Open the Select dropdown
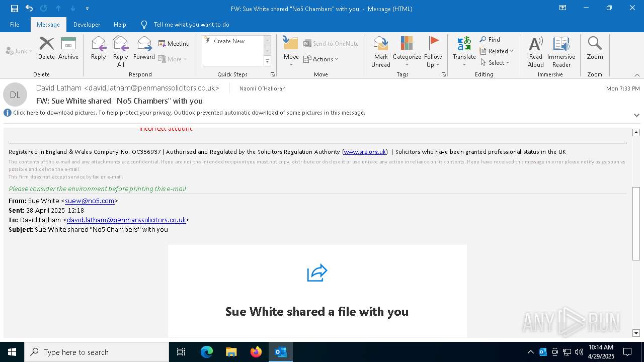Screen dimensions: 644x362 tap(495, 62)
